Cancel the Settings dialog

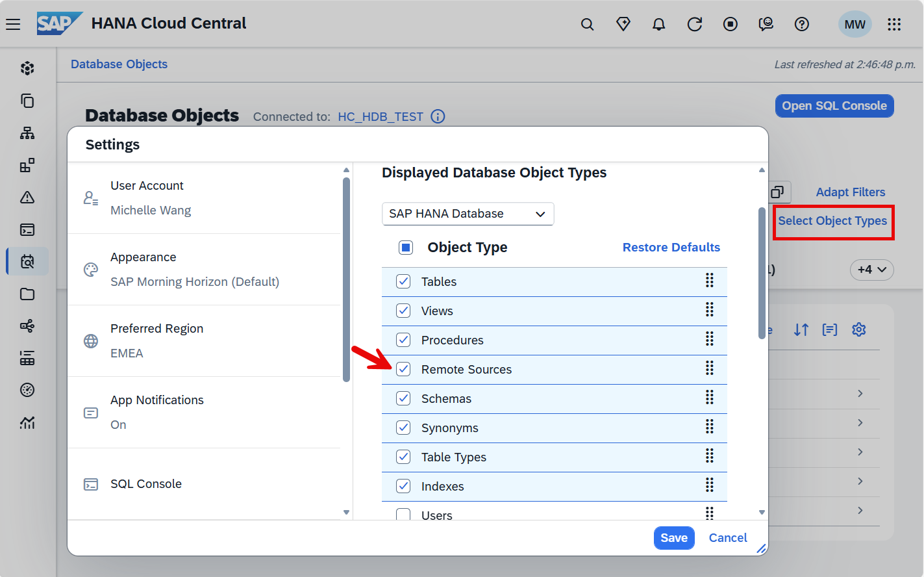point(728,538)
